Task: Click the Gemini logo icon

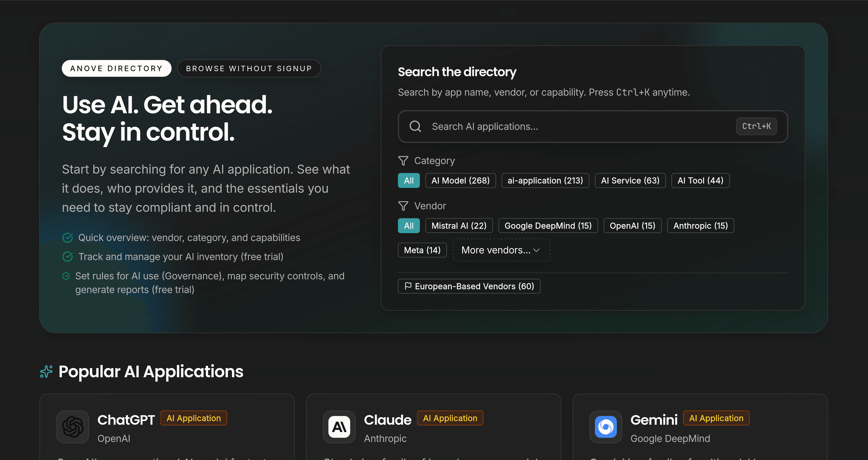Action: point(606,427)
